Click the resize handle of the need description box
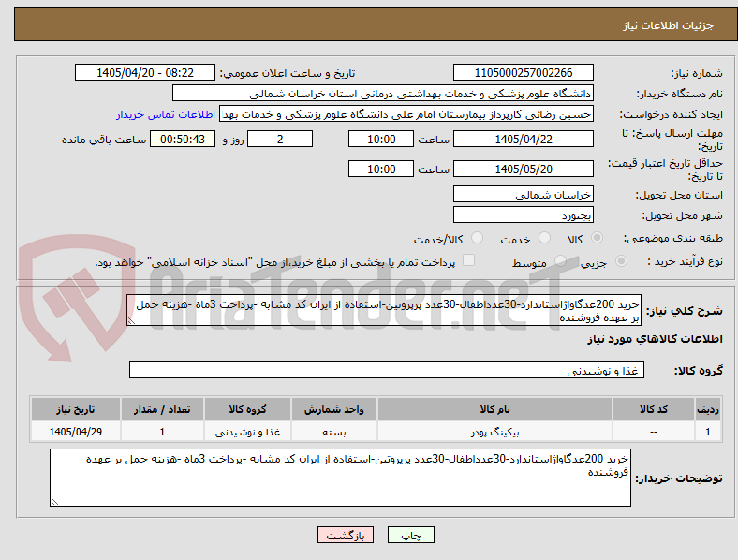This screenshot has width=738, height=560. (x=131, y=321)
